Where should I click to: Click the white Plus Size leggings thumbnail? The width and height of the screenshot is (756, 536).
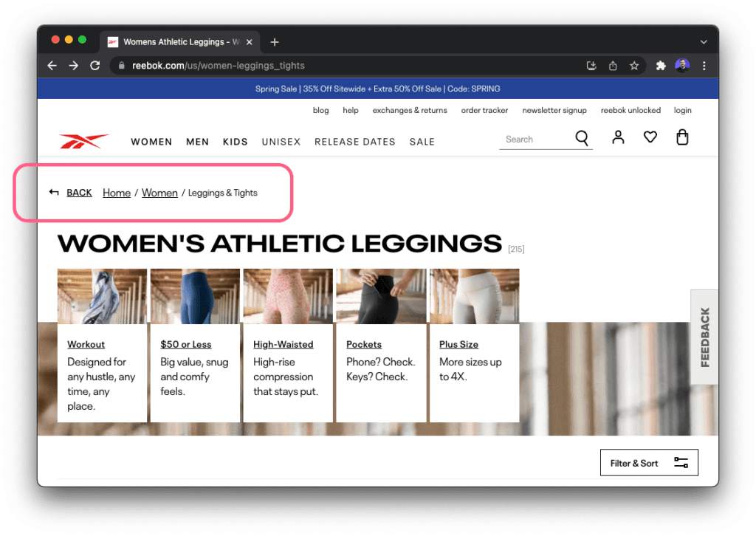click(x=475, y=297)
